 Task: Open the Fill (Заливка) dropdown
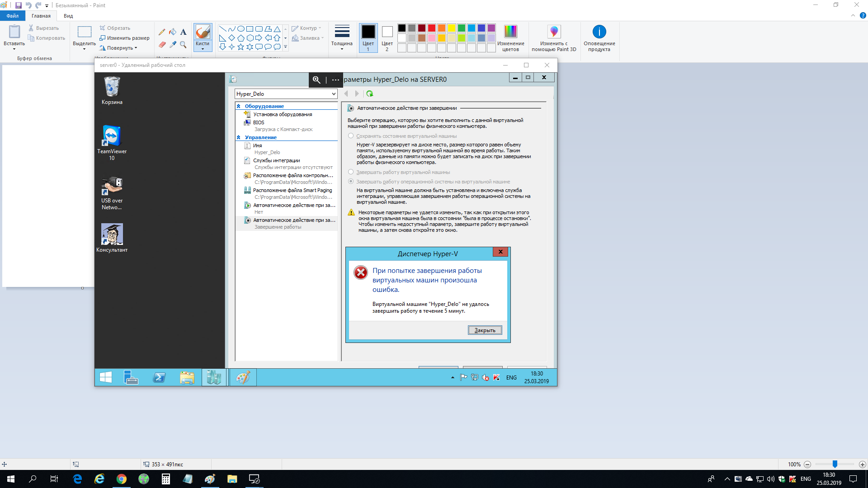point(308,38)
